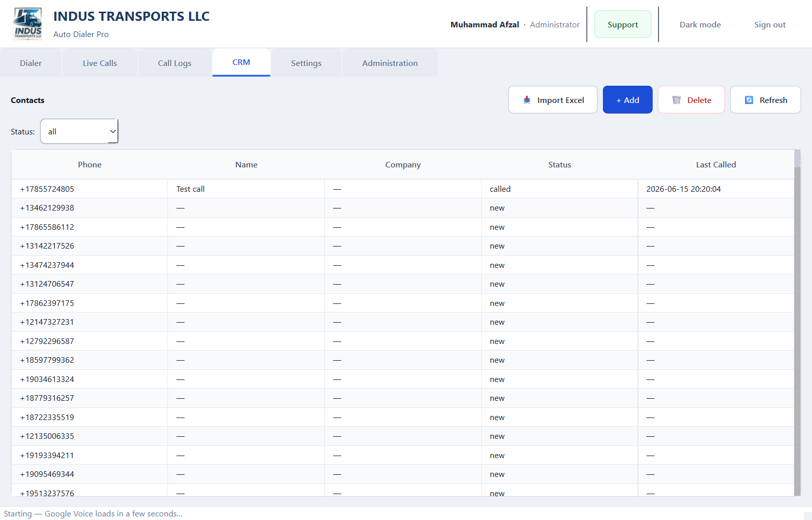Click the Auto Dialer Pro subtitle
The width and height of the screenshot is (812, 520).
(x=81, y=34)
